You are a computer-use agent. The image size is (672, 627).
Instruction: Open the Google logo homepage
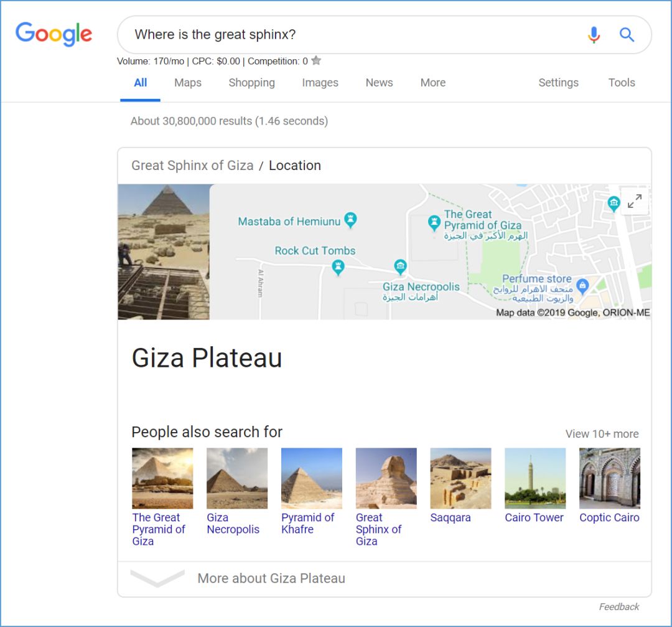[54, 34]
